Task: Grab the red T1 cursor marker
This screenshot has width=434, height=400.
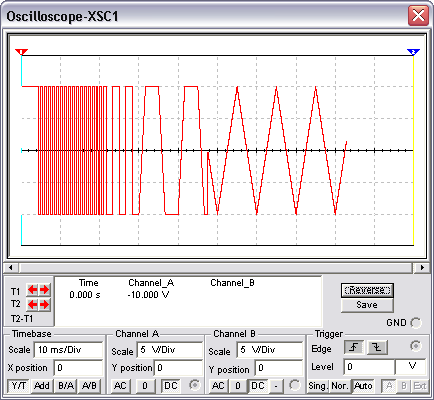Action: pos(21,52)
